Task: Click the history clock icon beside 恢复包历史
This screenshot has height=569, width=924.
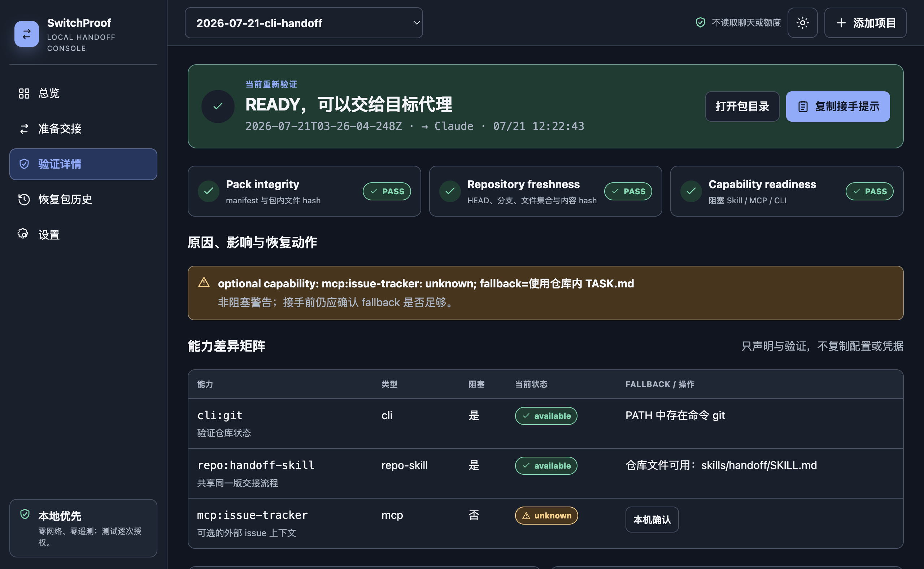Action: [24, 199]
